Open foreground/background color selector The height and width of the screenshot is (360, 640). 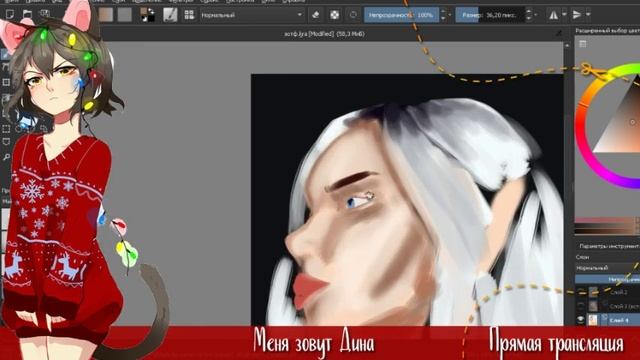[x=147, y=15]
